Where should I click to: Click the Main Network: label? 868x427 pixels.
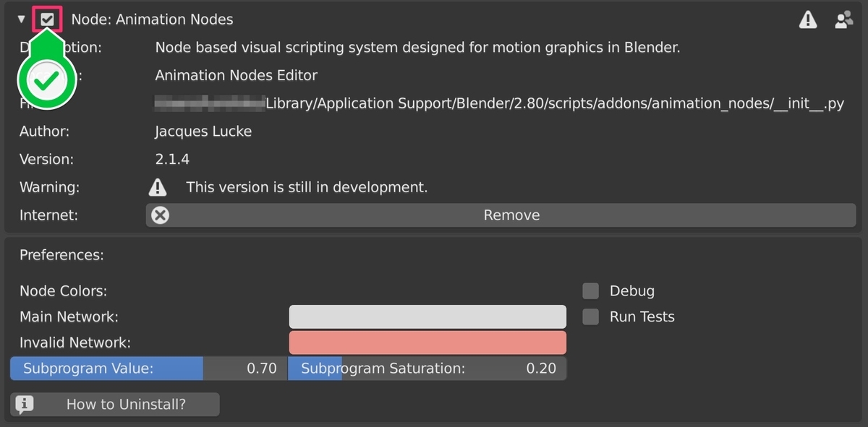point(69,316)
